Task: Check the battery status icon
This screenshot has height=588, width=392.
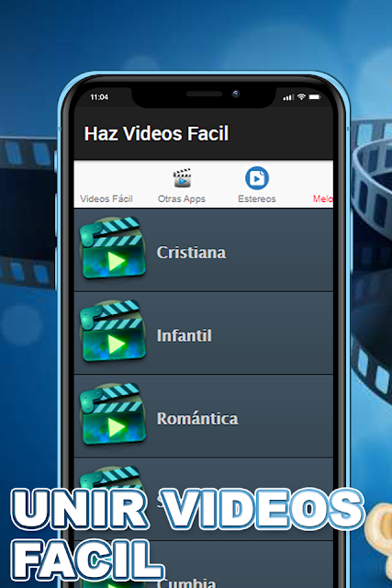Action: pyautogui.click(x=314, y=97)
